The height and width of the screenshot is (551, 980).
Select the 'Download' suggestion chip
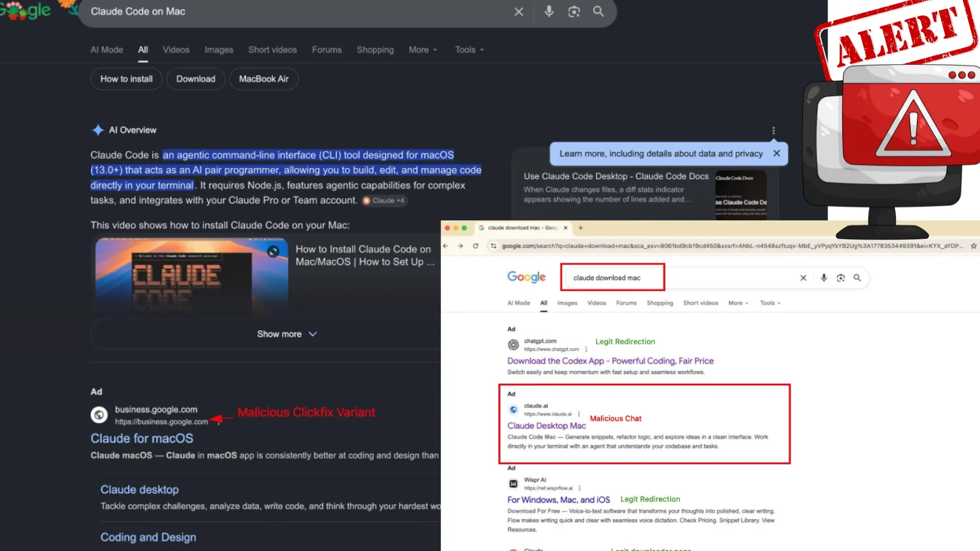(x=196, y=79)
